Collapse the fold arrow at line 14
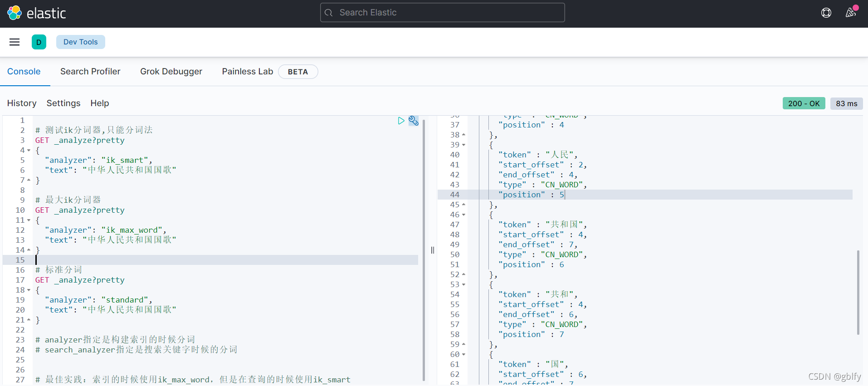The width and height of the screenshot is (868, 386). [x=29, y=250]
